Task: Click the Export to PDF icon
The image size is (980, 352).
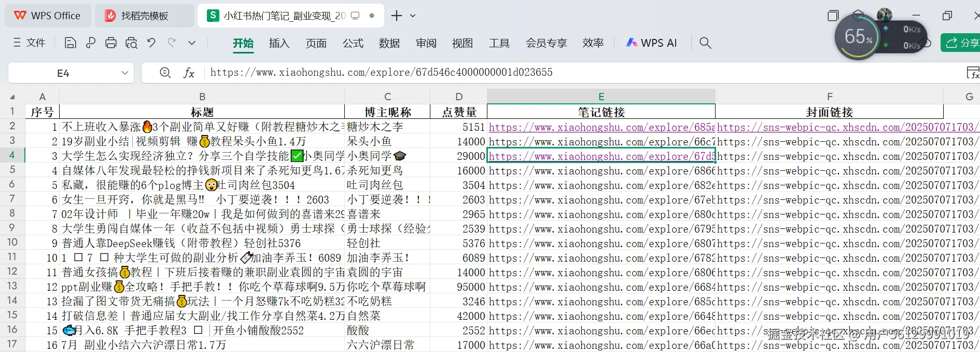Action: pos(91,43)
